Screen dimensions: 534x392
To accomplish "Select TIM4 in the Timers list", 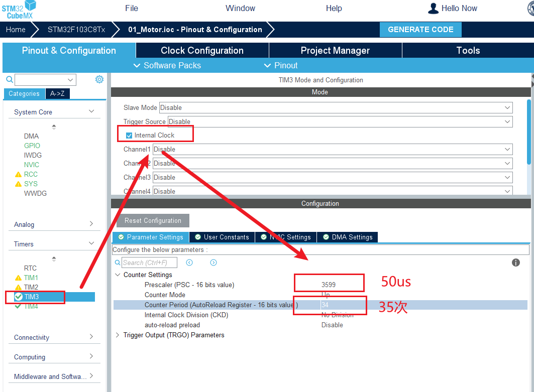I will coord(31,306).
